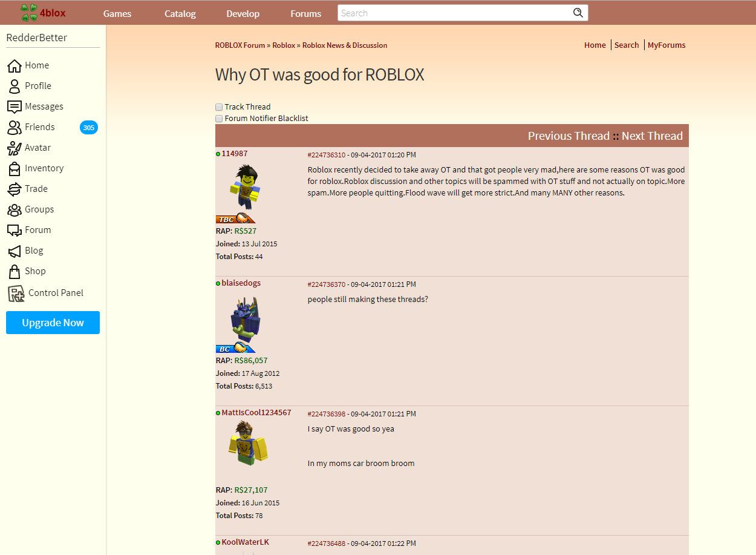Screen dimensions: 756x555
Task: Open the Forums menu
Action: (306, 13)
